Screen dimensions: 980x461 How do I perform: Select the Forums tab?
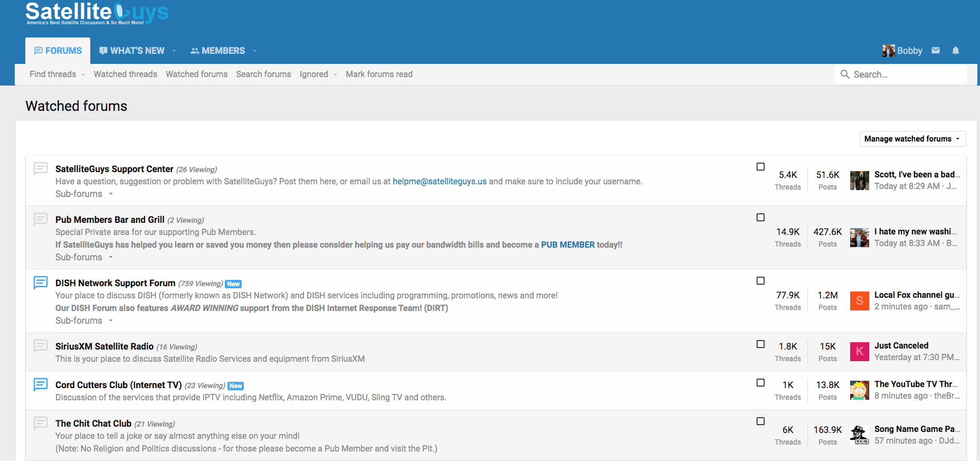pos(58,51)
